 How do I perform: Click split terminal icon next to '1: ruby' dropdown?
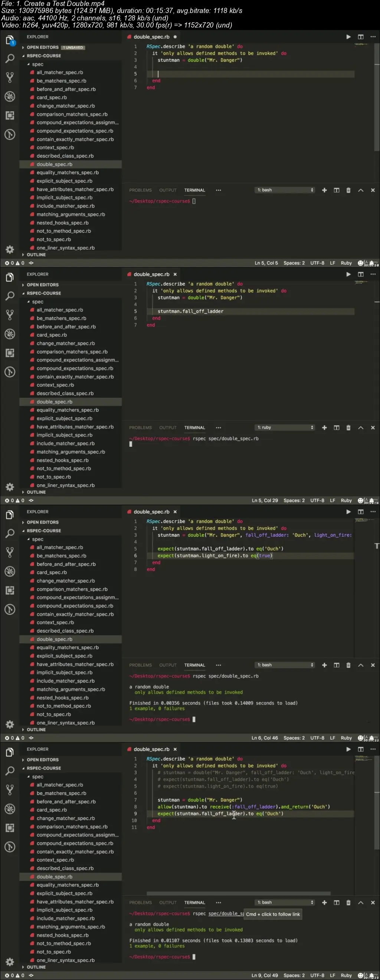coord(336,428)
